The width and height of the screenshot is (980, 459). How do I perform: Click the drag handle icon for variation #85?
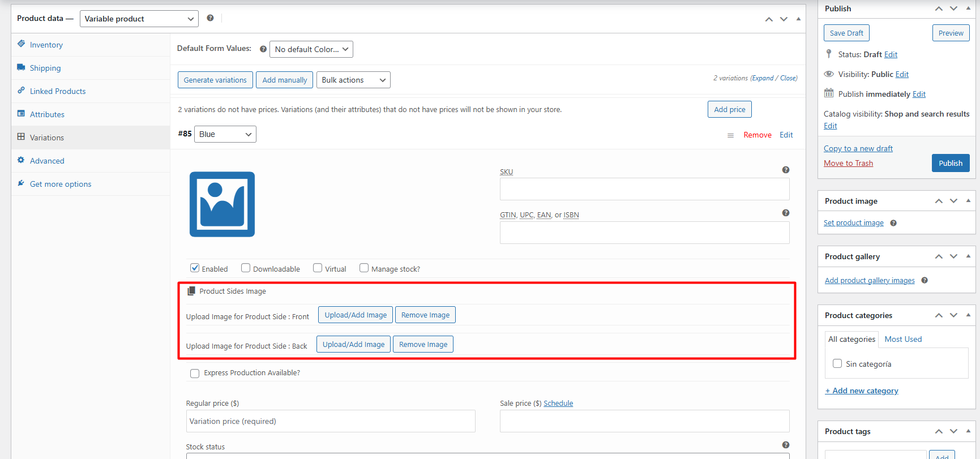tap(730, 135)
